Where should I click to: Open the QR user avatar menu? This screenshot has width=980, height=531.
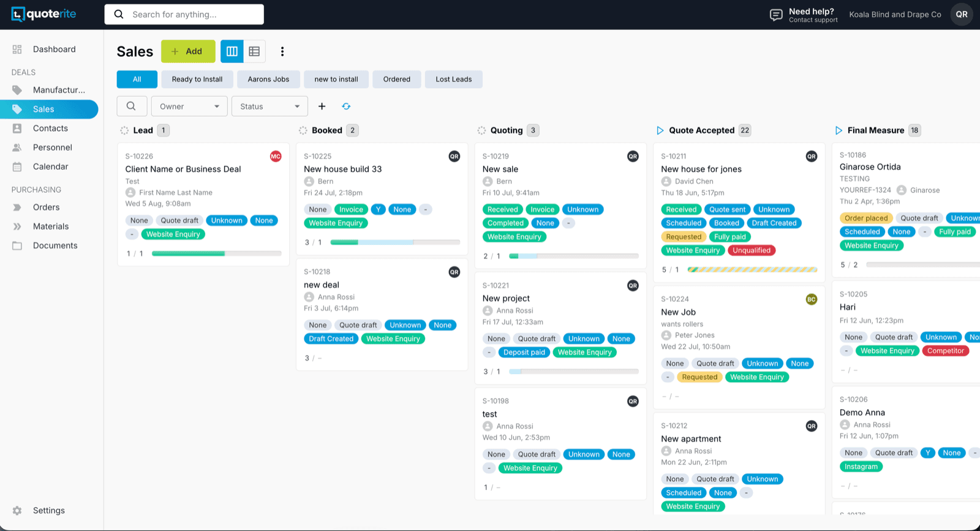click(x=962, y=15)
